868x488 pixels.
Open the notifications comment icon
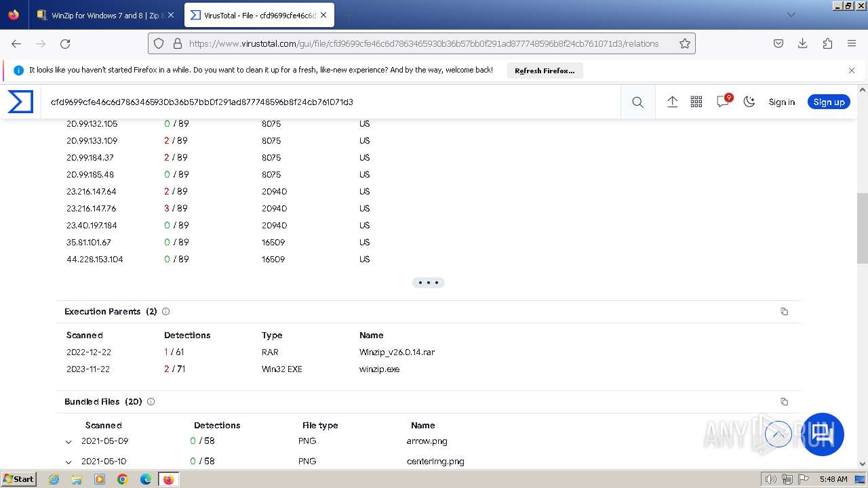723,101
